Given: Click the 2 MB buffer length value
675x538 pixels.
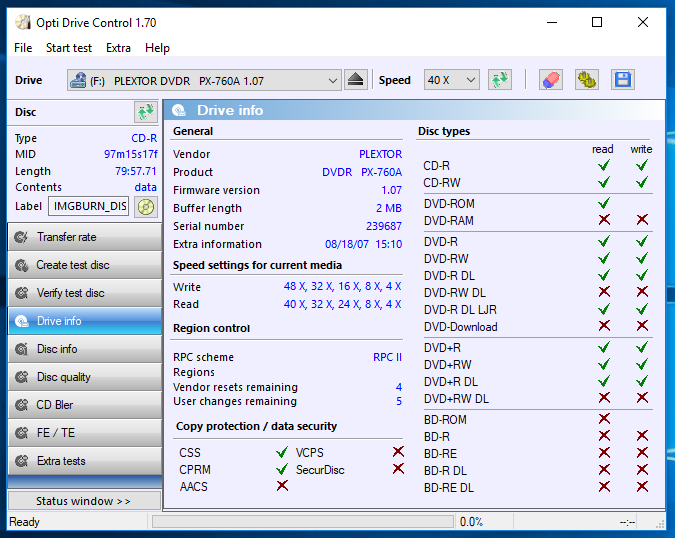Looking at the screenshot, I should tap(389, 208).
